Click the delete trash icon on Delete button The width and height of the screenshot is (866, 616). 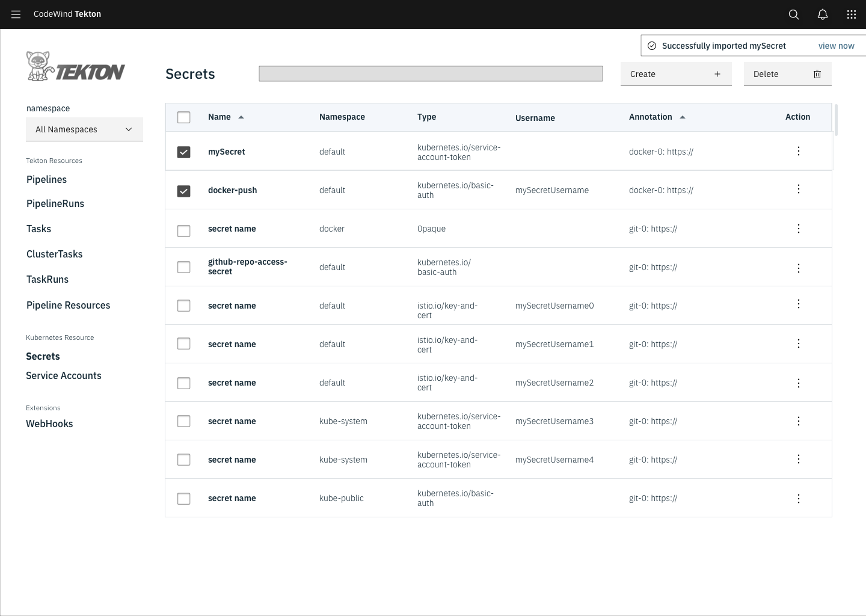click(817, 74)
